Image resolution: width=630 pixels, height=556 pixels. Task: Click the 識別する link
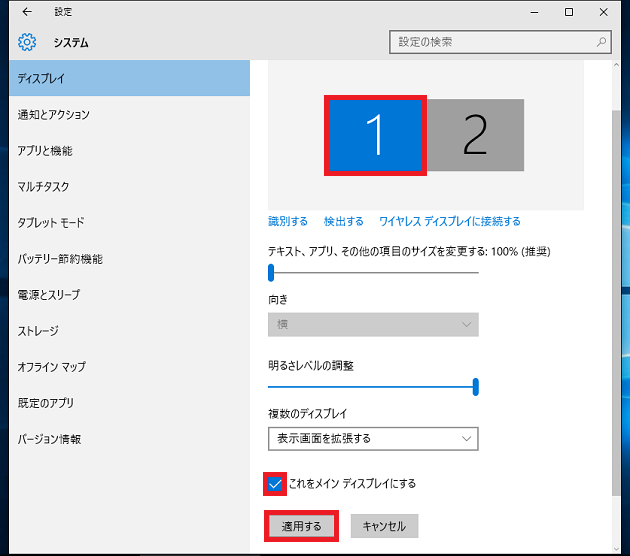click(288, 221)
